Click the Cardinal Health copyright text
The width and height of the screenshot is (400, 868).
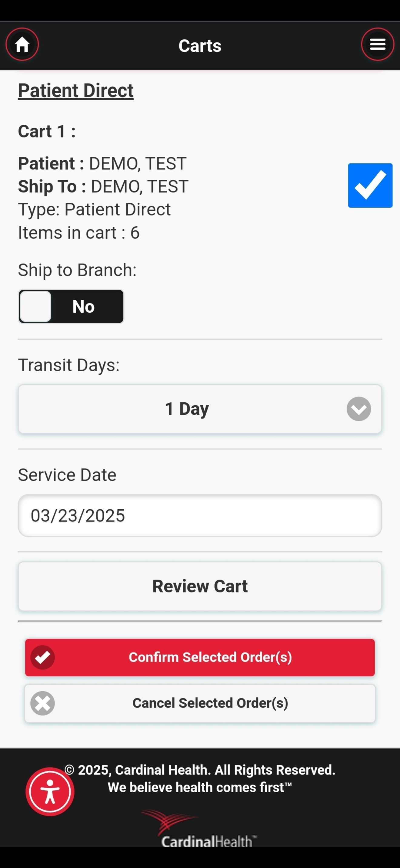[200, 770]
